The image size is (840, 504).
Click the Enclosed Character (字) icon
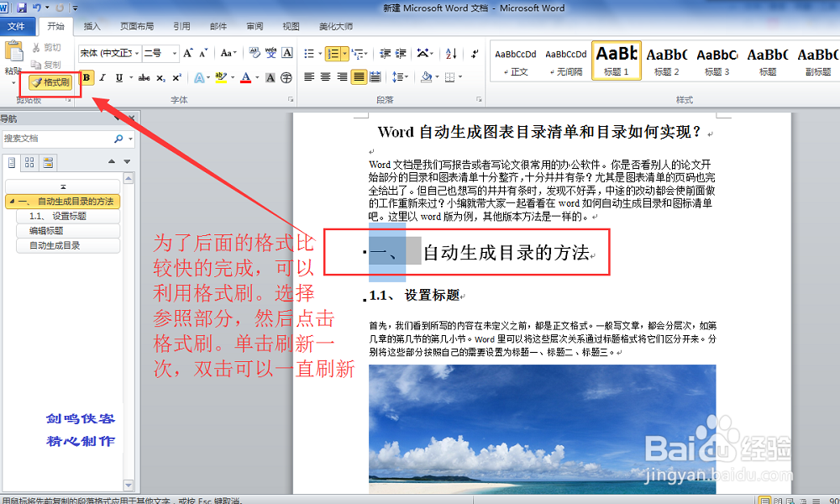pyautogui.click(x=286, y=77)
